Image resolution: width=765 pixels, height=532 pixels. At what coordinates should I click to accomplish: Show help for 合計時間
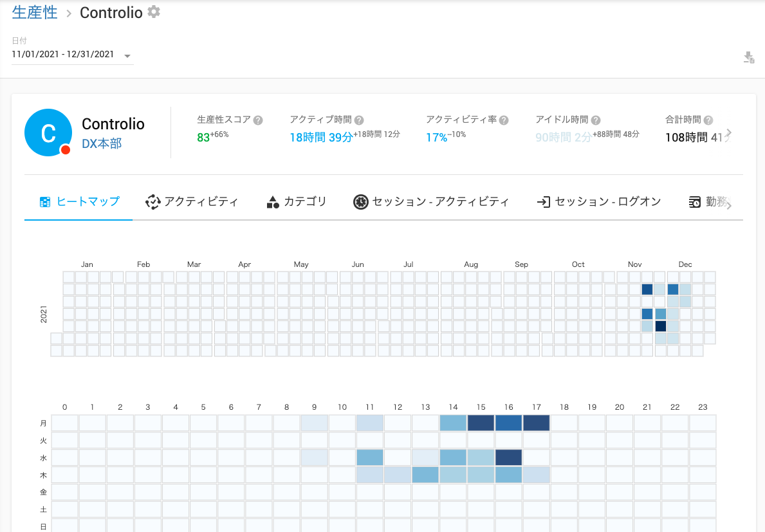pyautogui.click(x=708, y=120)
